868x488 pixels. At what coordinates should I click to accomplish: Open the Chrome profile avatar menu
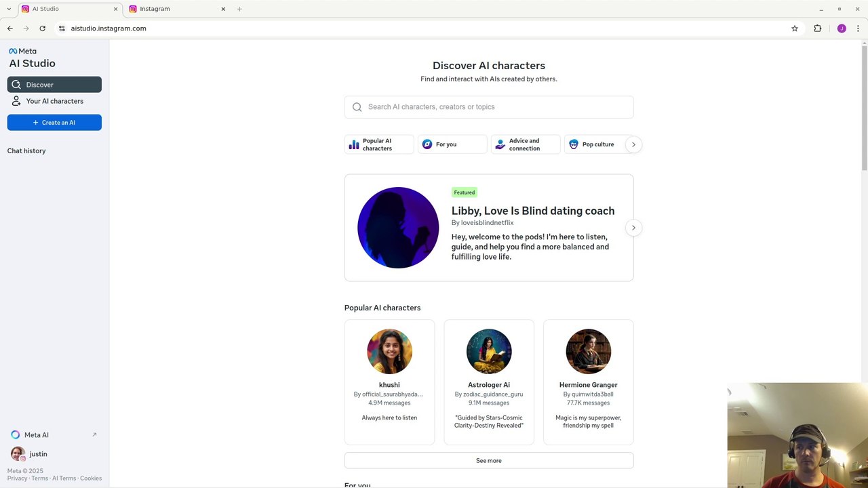coord(842,28)
